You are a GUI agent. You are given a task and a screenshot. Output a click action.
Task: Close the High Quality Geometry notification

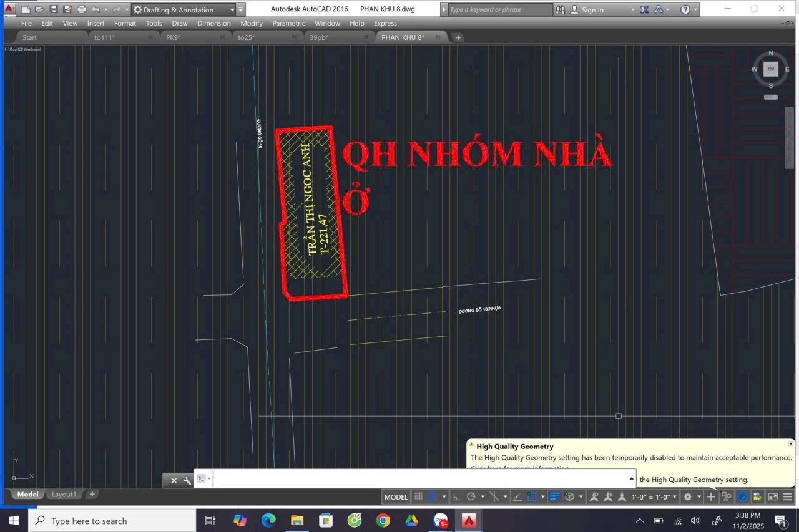point(790,443)
